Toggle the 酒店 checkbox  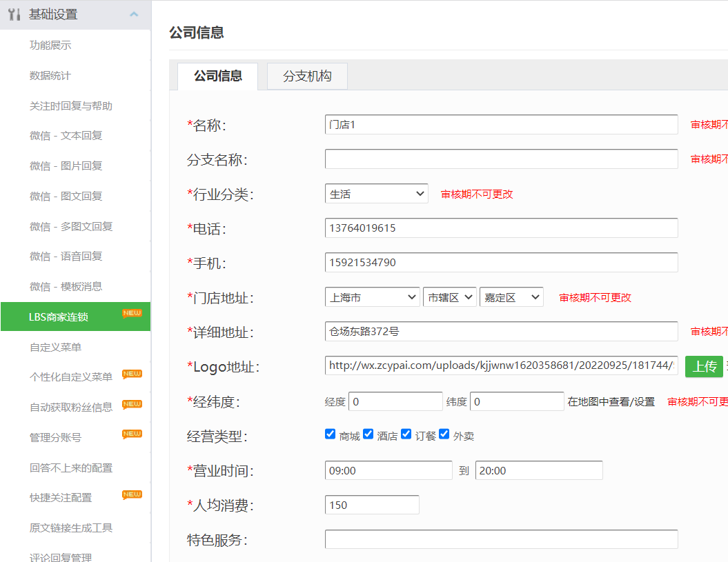pos(368,434)
